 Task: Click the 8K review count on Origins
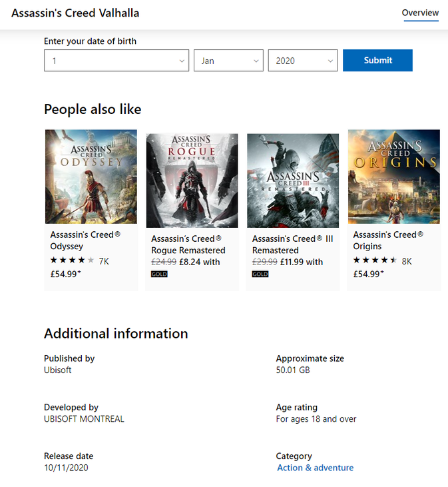407,261
